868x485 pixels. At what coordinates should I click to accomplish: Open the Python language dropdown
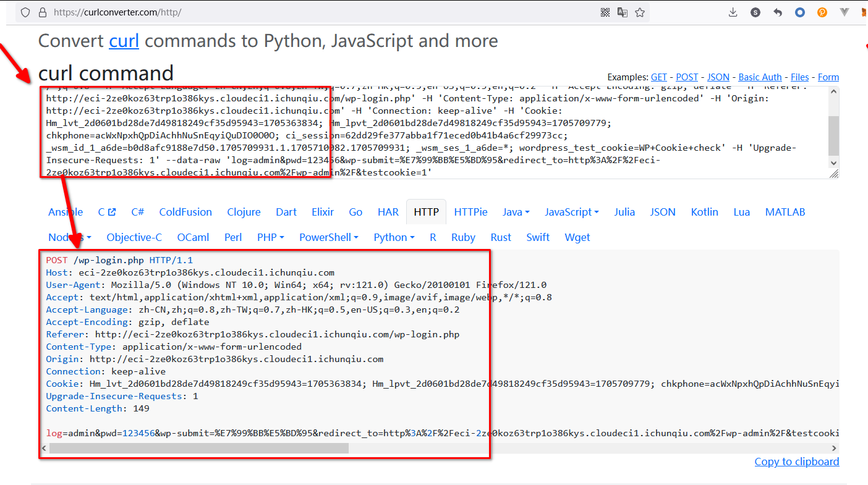[394, 237]
